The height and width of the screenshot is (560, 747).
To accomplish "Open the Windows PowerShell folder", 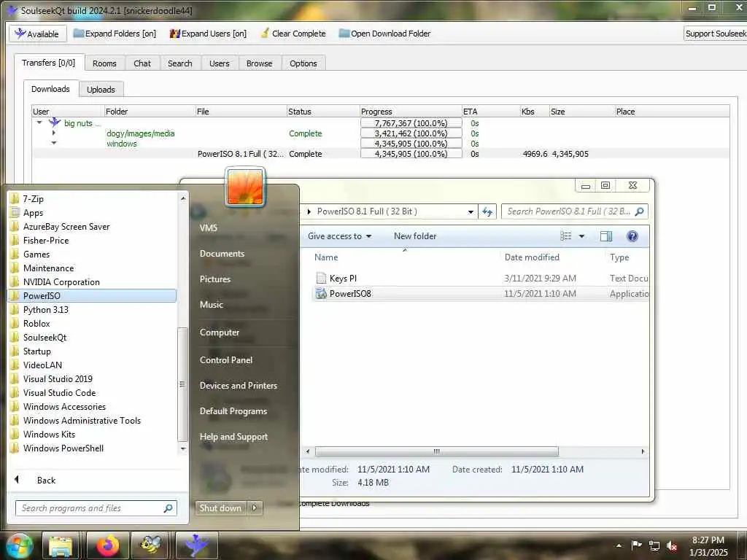I will coord(93,448).
